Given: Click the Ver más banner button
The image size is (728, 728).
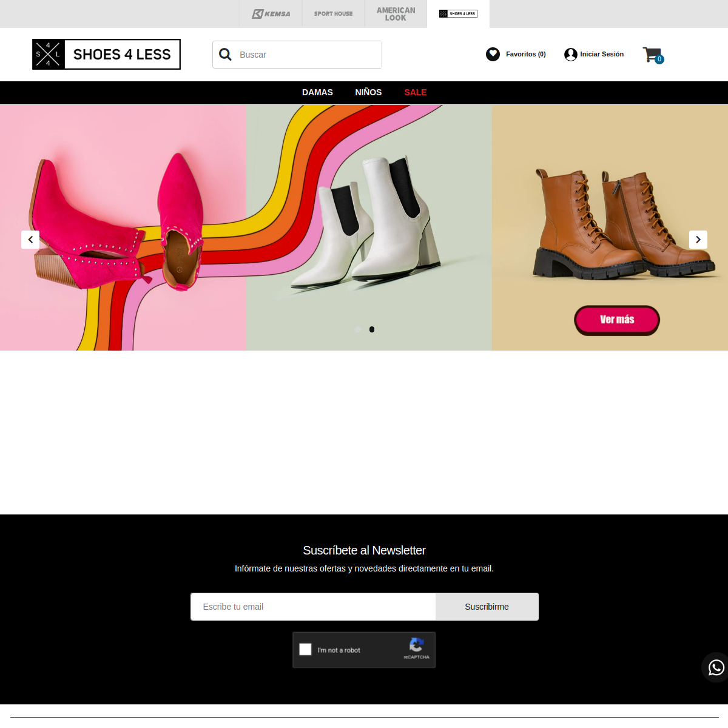Looking at the screenshot, I should 617,320.
